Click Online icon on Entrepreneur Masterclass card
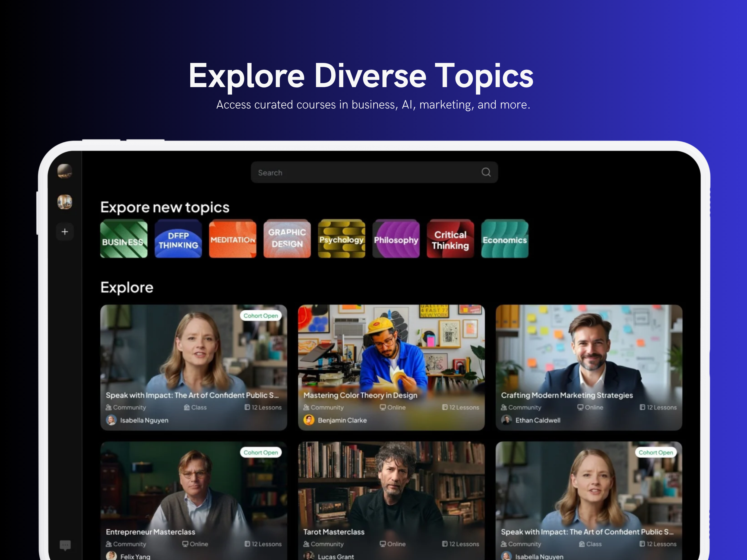This screenshot has width=747, height=560. point(185,544)
